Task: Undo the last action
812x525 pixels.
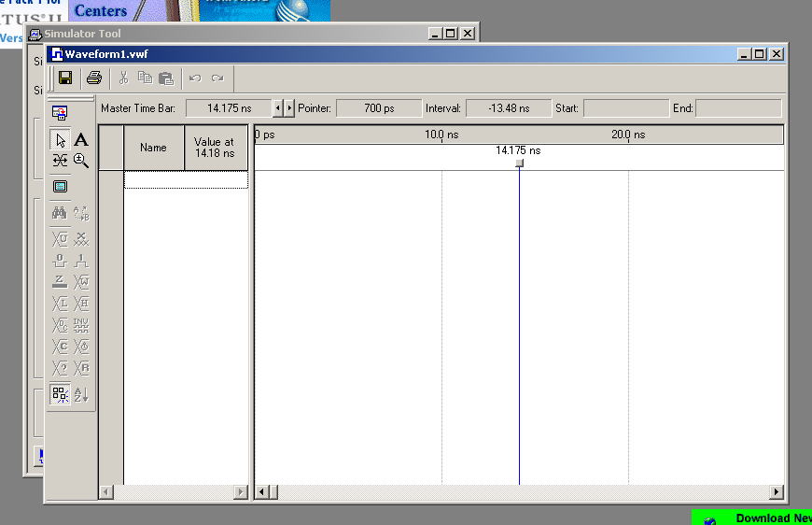Action: (195, 78)
